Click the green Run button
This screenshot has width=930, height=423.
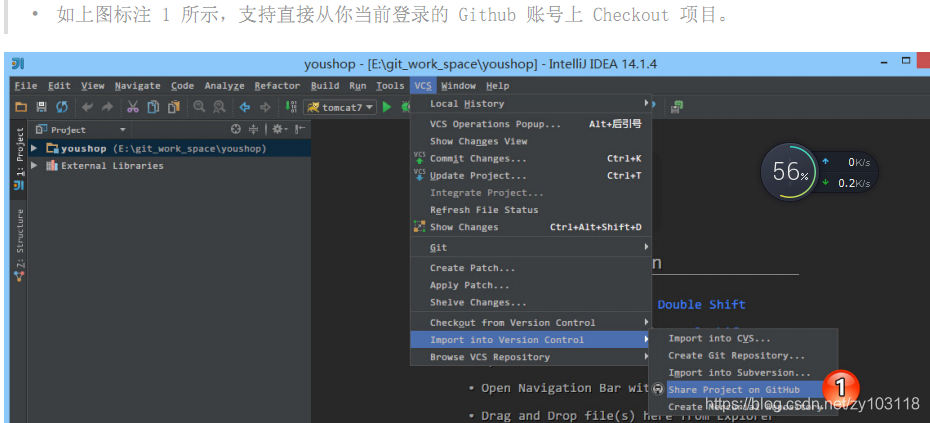[x=387, y=107]
